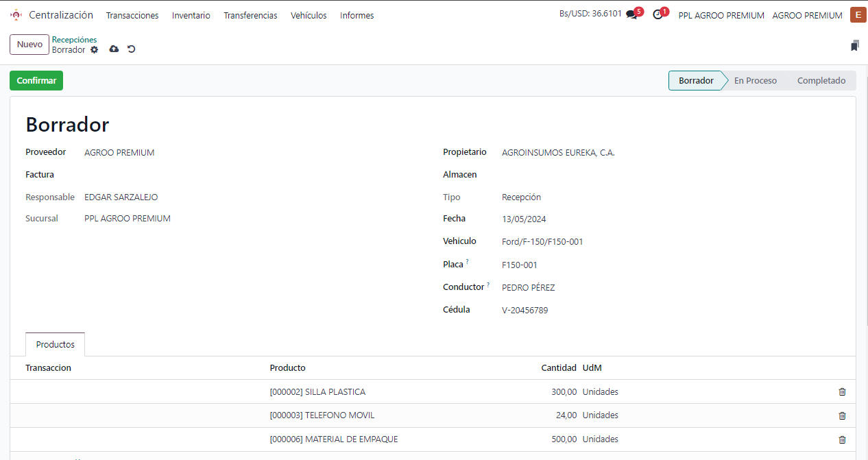Open the Transacciones menu

click(132, 15)
